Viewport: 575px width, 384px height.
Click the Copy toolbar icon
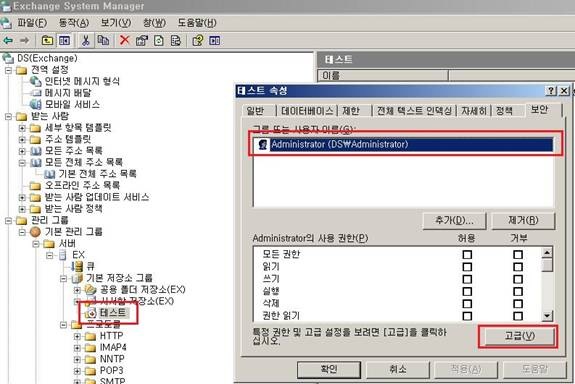point(103,40)
